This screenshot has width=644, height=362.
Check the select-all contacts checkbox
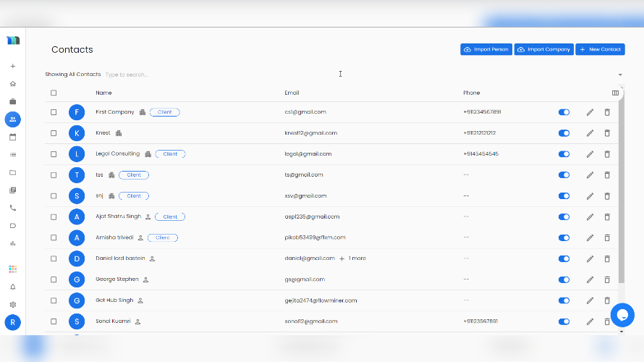coord(54,93)
